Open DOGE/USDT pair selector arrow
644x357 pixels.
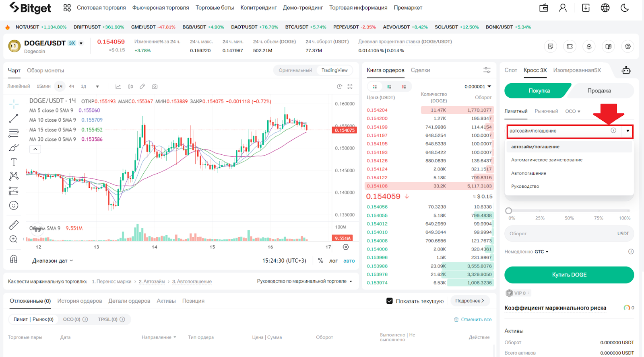tap(81, 43)
